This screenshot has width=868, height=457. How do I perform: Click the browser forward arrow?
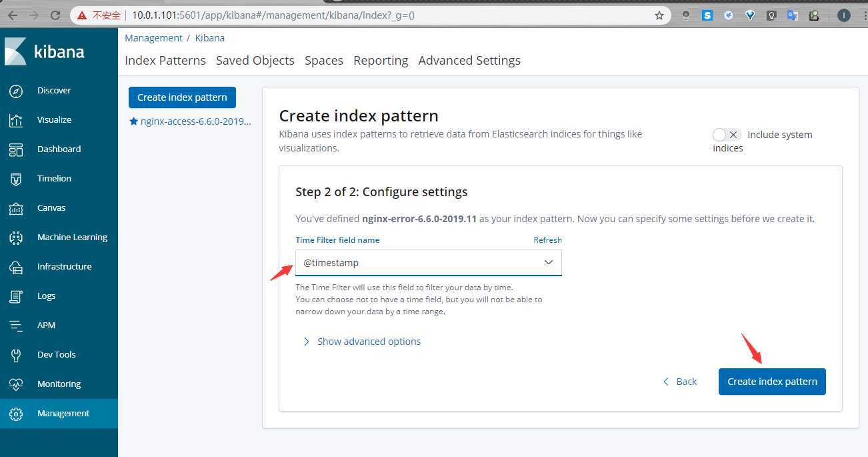tap(34, 15)
